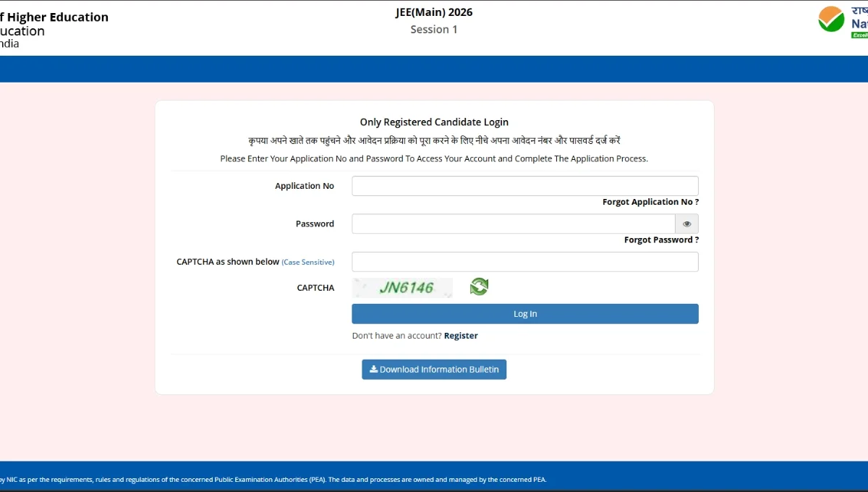The width and height of the screenshot is (868, 492).
Task: Click the download icon on bulletin button
Action: coord(373,369)
